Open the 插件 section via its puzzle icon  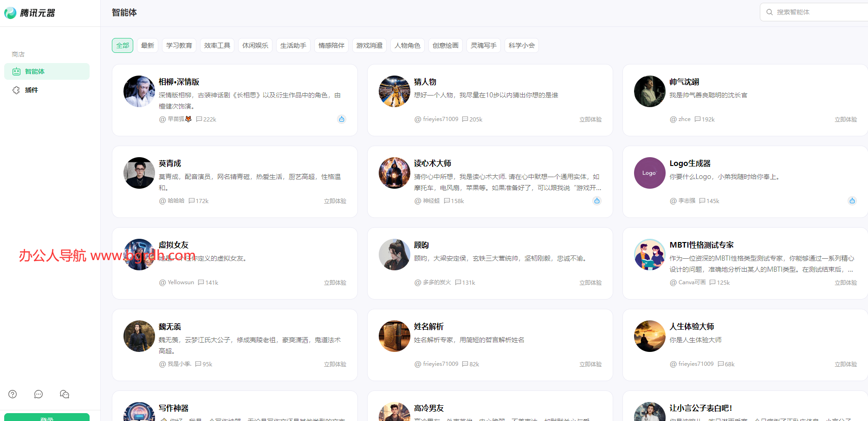click(x=16, y=89)
